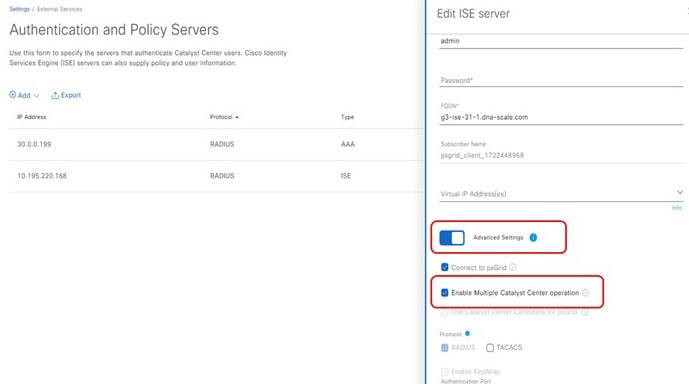Screen dimensions: 689x384
Task: Click the Edit ISE server panel title
Action: click(473, 14)
